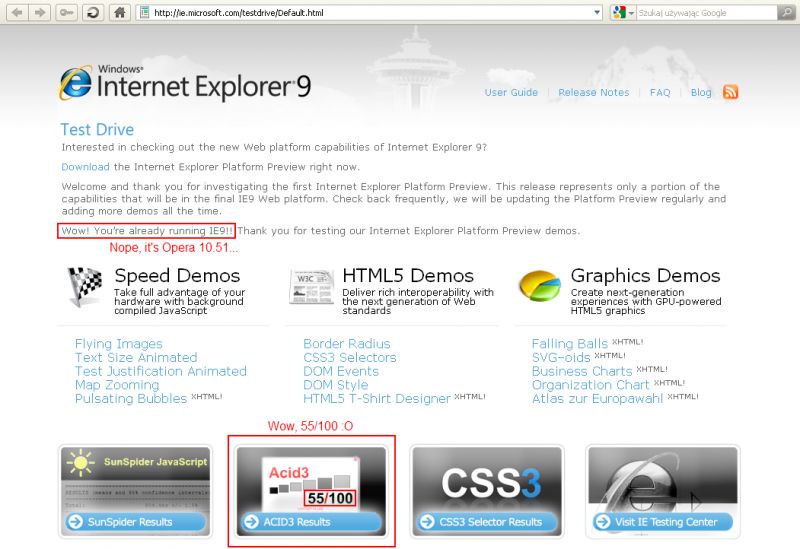The image size is (800, 549).
Task: Open the Atlas zur Europawahl demo
Action: 597,399
